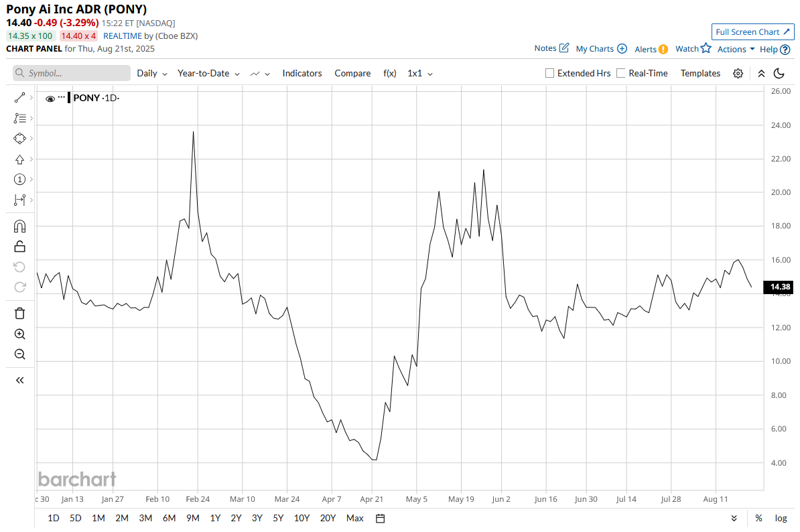Switch to dark mode moon icon
Viewport: 800px width, 532px height.
point(779,74)
